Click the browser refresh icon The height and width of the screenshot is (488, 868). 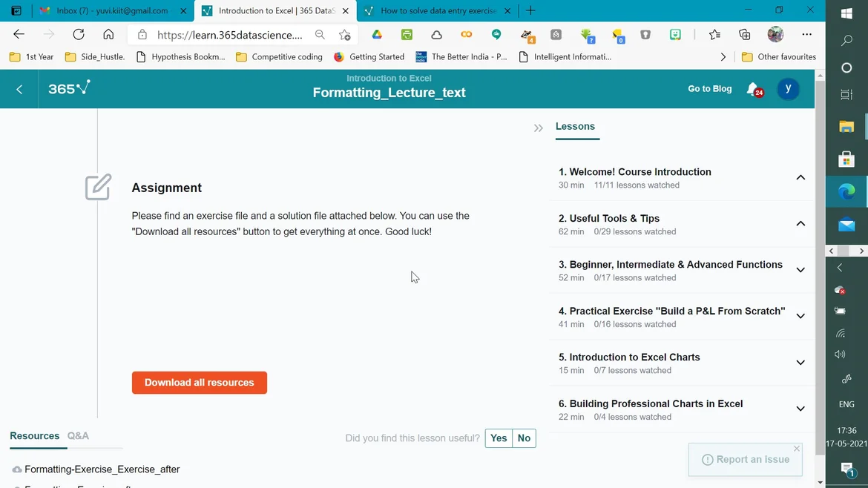(x=78, y=34)
